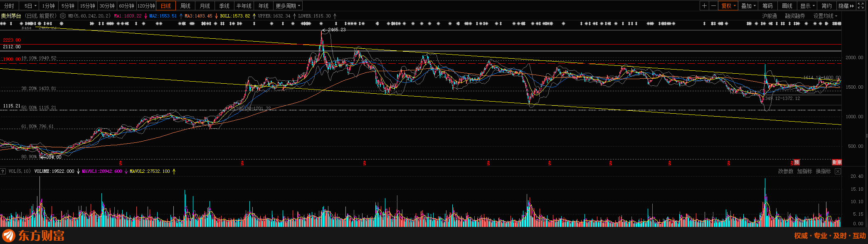Close the VOL indicator panel

838,171
